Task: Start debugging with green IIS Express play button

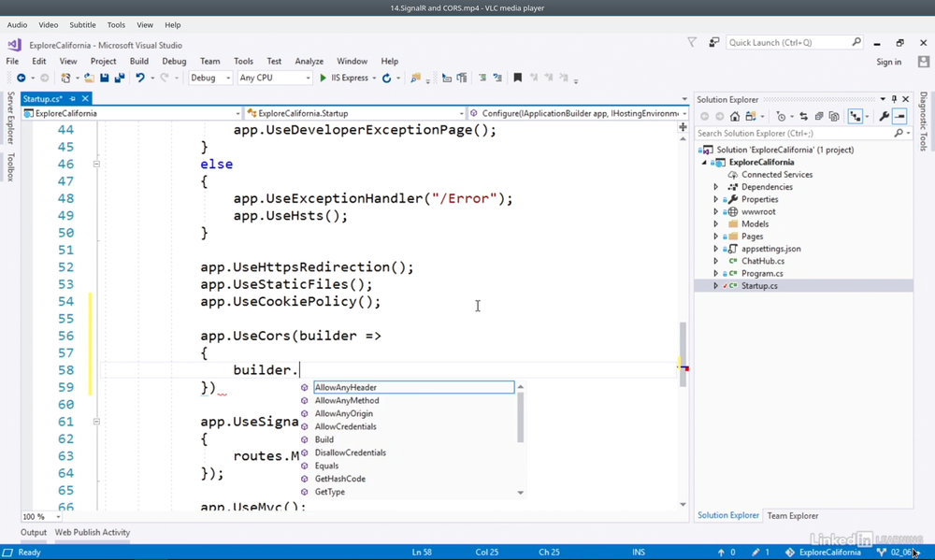Action: point(323,79)
